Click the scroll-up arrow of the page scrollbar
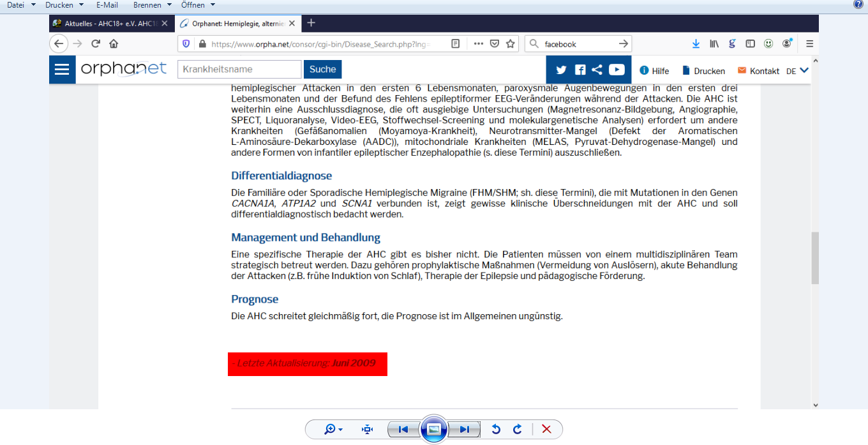Viewport: 868px width, 445px height. point(814,61)
